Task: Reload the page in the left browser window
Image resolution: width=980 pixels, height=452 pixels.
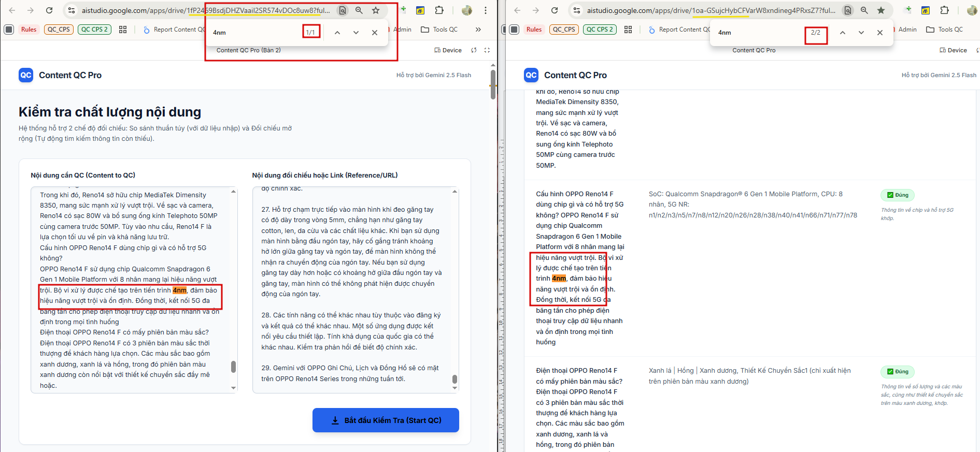Action: (49, 10)
